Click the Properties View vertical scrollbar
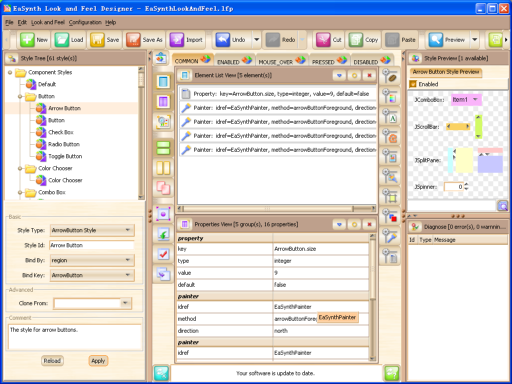 372,297
